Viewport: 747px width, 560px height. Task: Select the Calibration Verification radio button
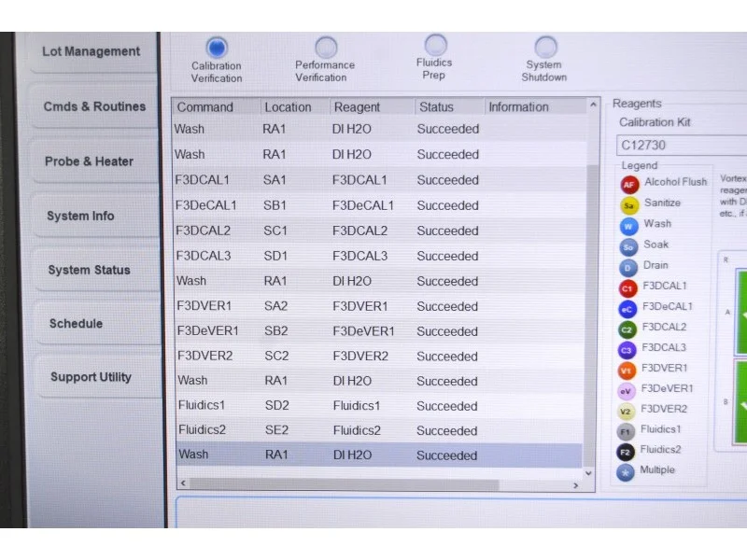pyautogui.click(x=217, y=48)
